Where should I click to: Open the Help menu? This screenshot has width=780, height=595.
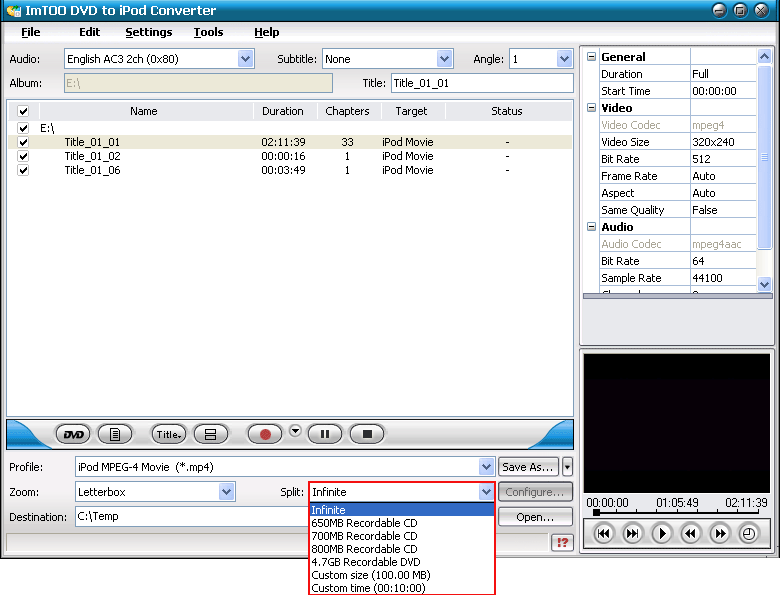267,32
